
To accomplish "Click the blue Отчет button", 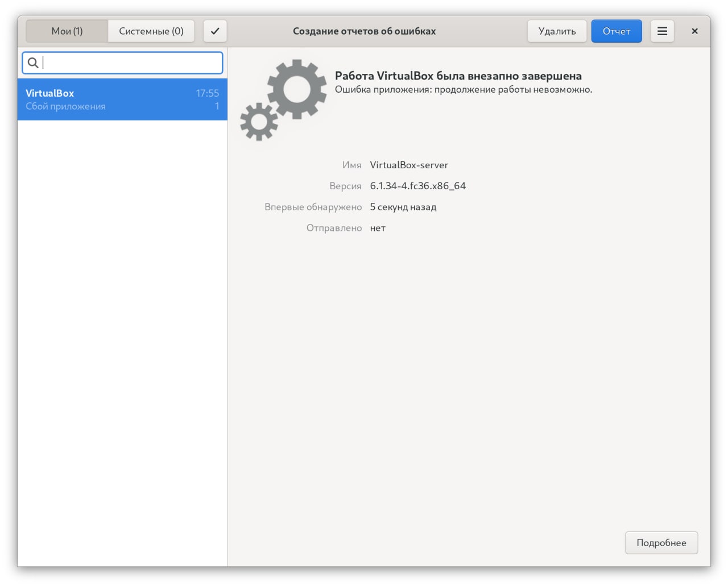I will pyautogui.click(x=617, y=31).
